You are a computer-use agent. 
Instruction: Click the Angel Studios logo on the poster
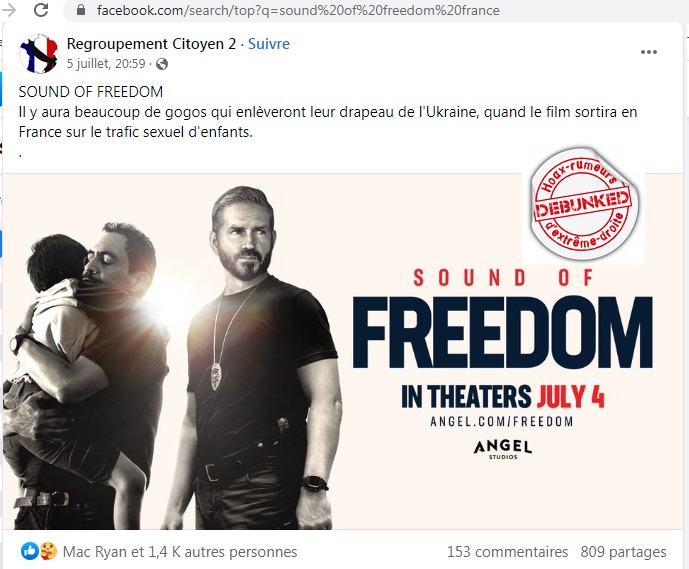(x=503, y=449)
